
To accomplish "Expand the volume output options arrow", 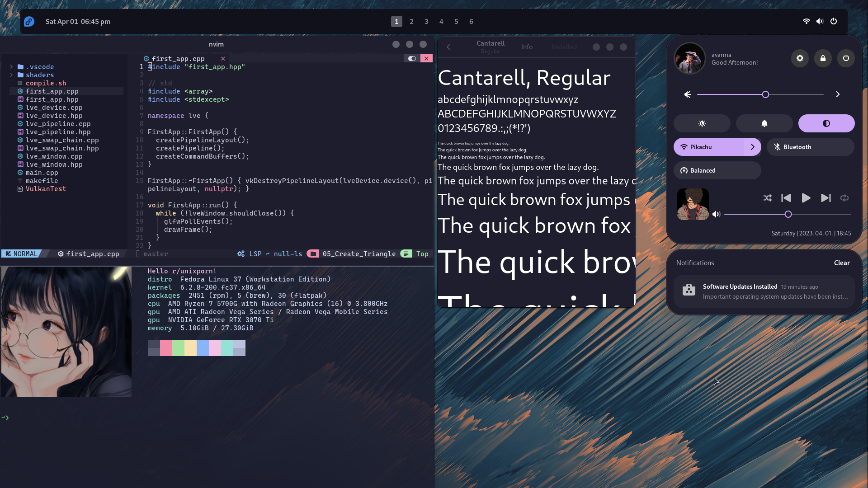I will coord(837,94).
